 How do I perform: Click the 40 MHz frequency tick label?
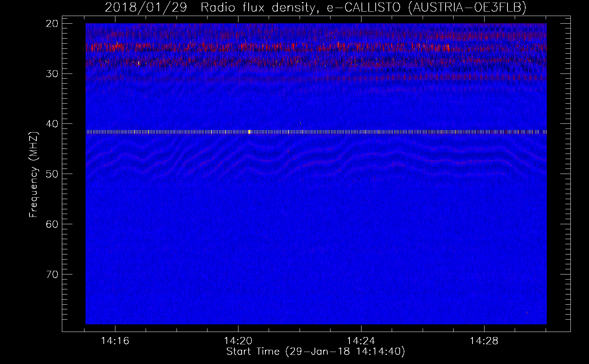click(x=52, y=124)
